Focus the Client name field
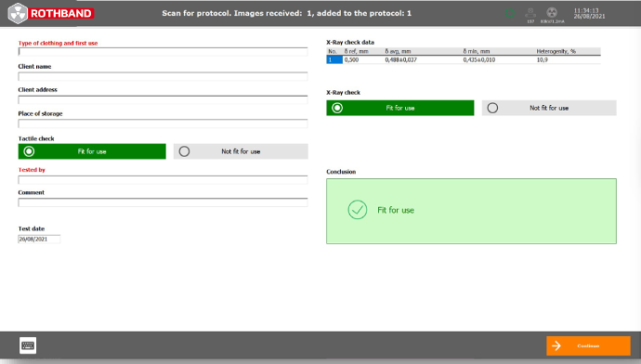The height and width of the screenshot is (364, 641). pyautogui.click(x=163, y=76)
